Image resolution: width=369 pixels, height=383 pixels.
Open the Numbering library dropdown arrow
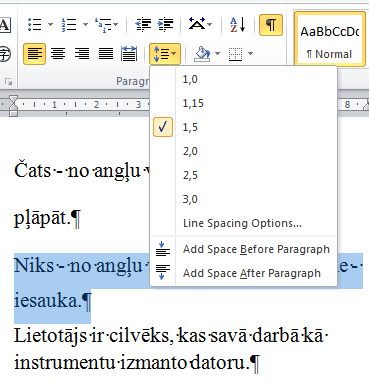[85, 25]
